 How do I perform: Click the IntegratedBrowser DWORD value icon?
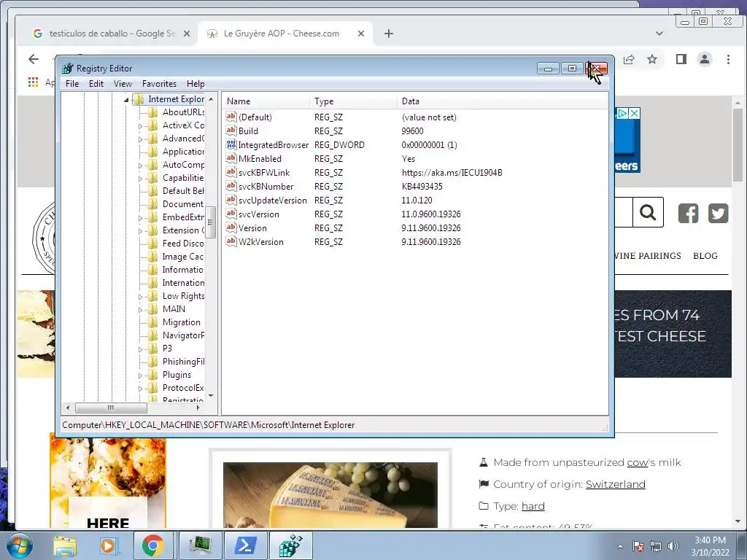coord(231,144)
